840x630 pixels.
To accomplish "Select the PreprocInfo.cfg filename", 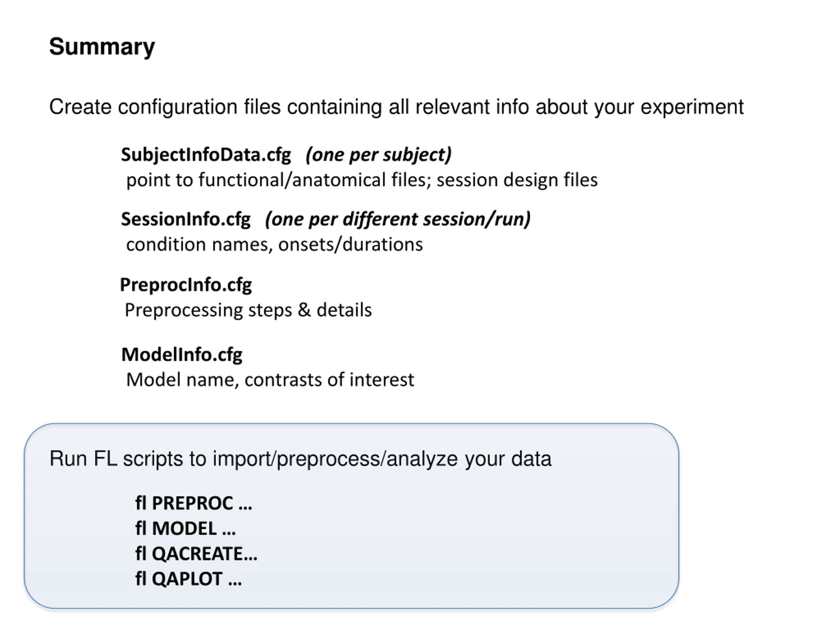I will click(x=186, y=285).
